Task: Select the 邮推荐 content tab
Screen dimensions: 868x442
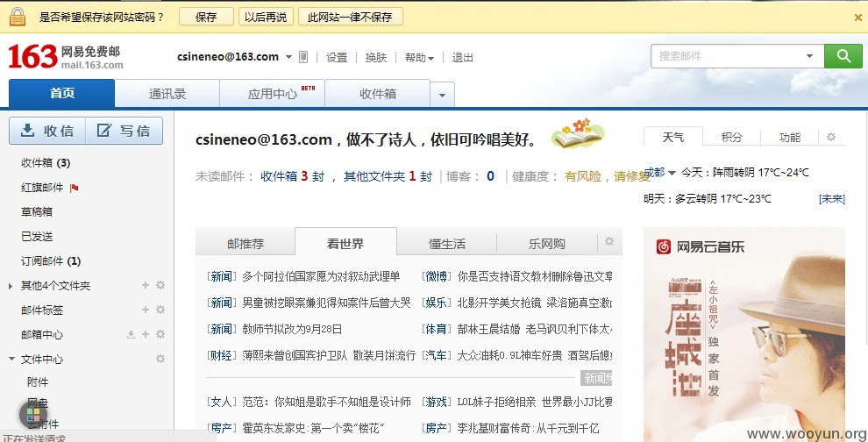Action: click(x=245, y=244)
